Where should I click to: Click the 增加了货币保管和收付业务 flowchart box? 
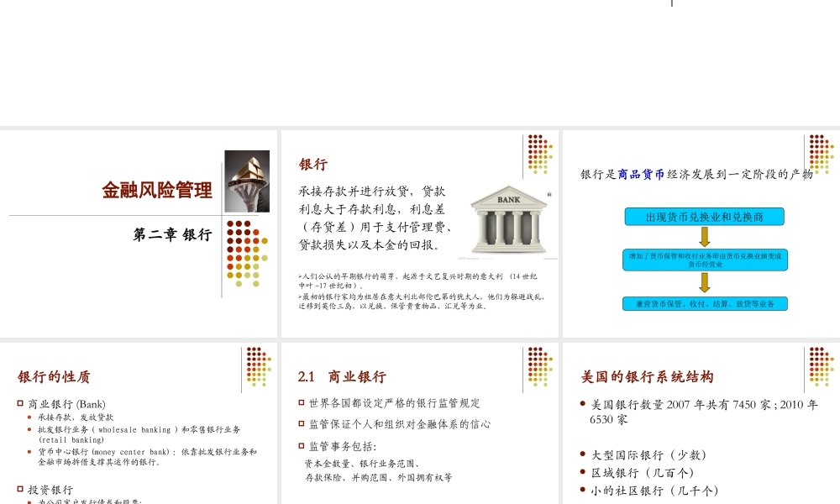click(x=705, y=260)
